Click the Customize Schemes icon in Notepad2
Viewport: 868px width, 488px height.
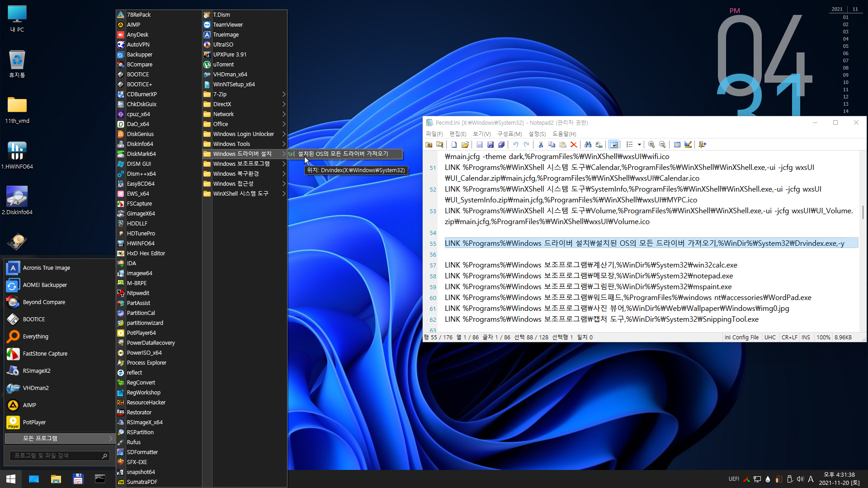tap(688, 145)
